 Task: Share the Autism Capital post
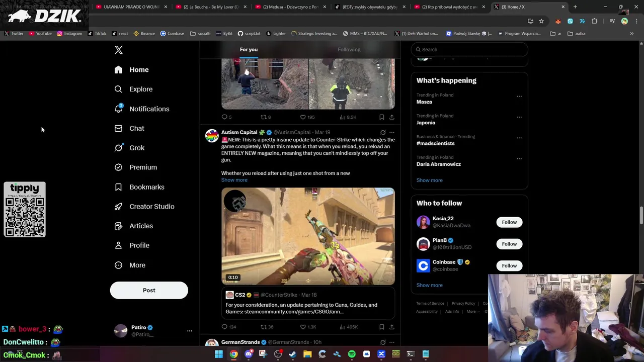[x=392, y=327]
